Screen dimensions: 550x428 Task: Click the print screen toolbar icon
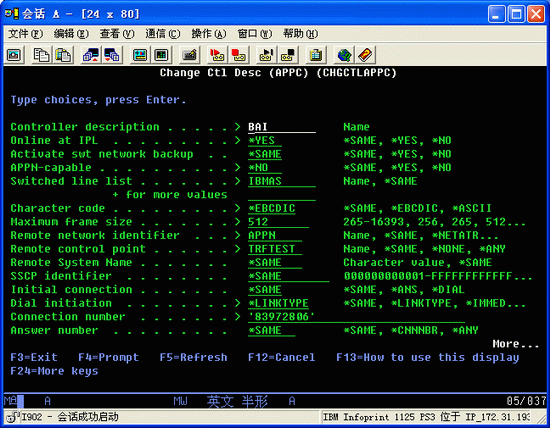[x=14, y=55]
